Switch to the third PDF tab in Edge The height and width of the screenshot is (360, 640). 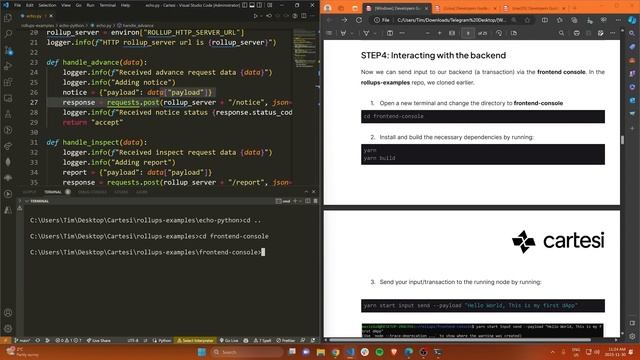(535, 8)
